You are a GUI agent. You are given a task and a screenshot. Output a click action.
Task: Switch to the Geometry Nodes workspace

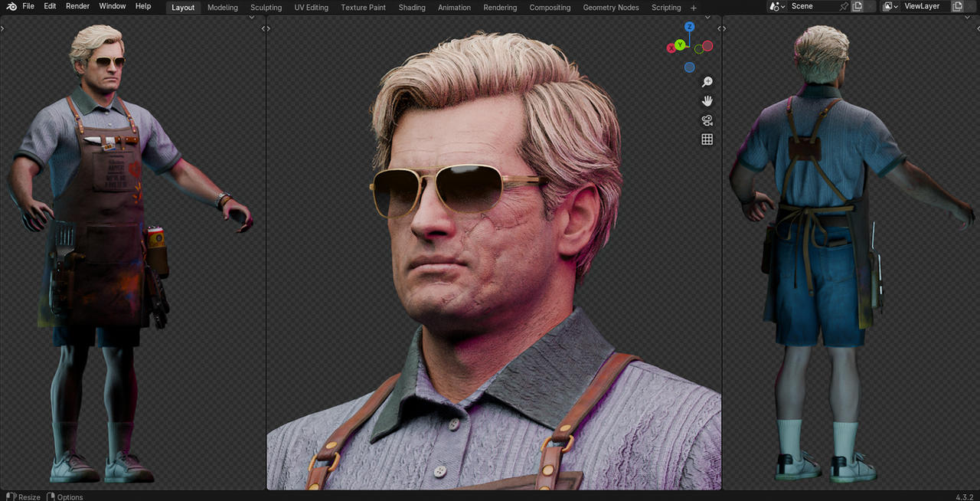tap(610, 7)
